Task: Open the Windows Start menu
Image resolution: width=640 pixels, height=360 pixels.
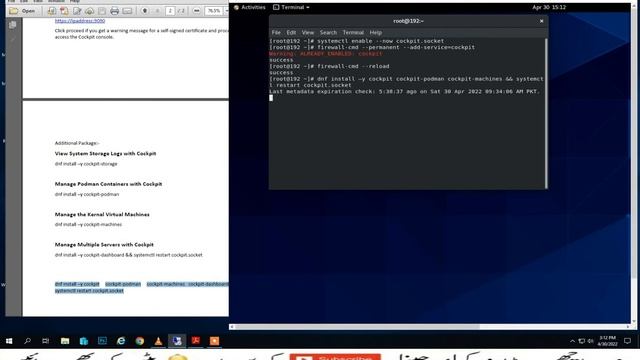Action: coord(9,341)
